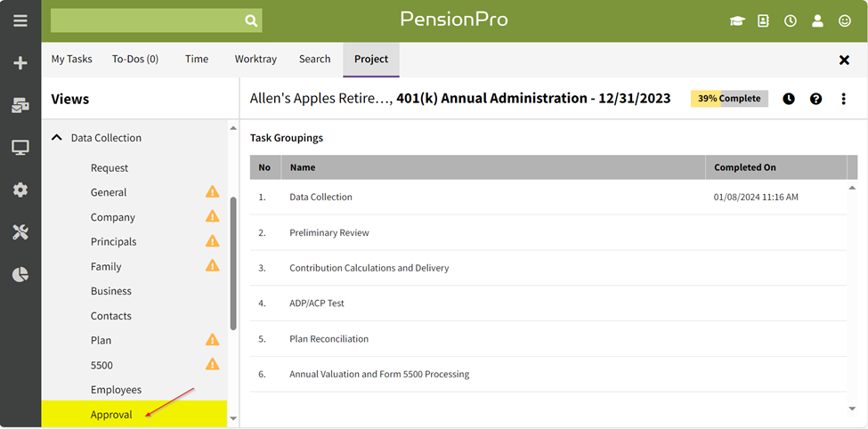
Task: Open the mail/communications sidebar icon
Action: tap(20, 105)
